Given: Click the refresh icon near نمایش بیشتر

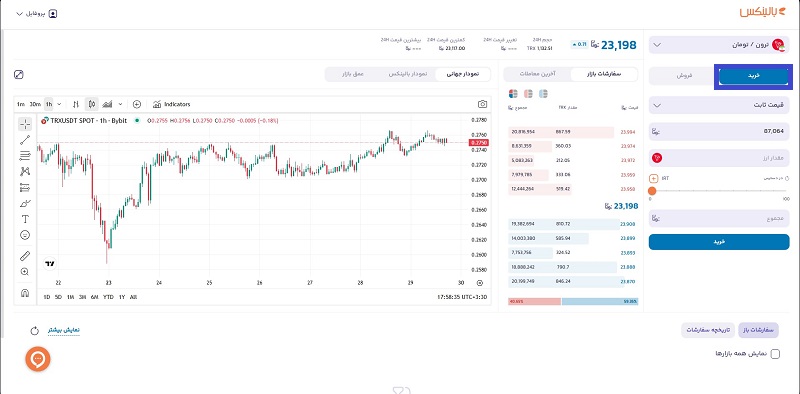Looking at the screenshot, I should (35, 331).
